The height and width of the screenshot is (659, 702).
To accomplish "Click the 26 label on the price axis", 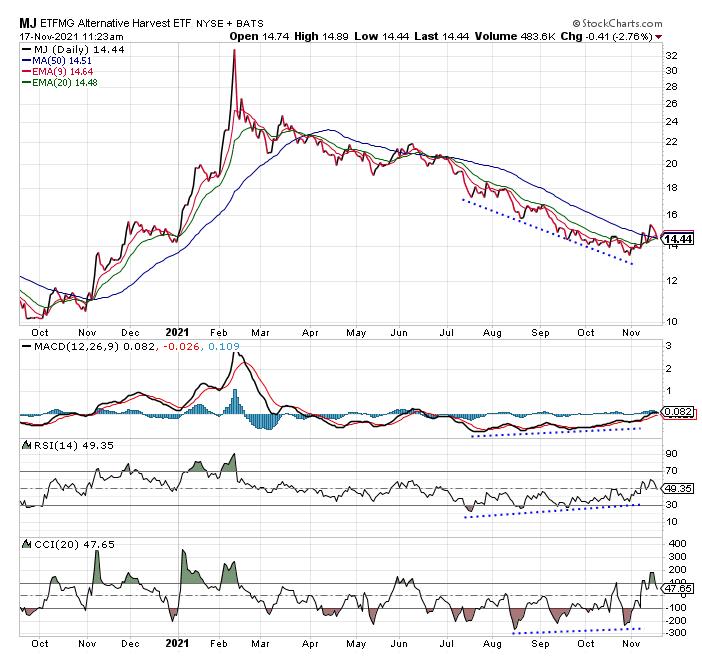I will point(672,104).
